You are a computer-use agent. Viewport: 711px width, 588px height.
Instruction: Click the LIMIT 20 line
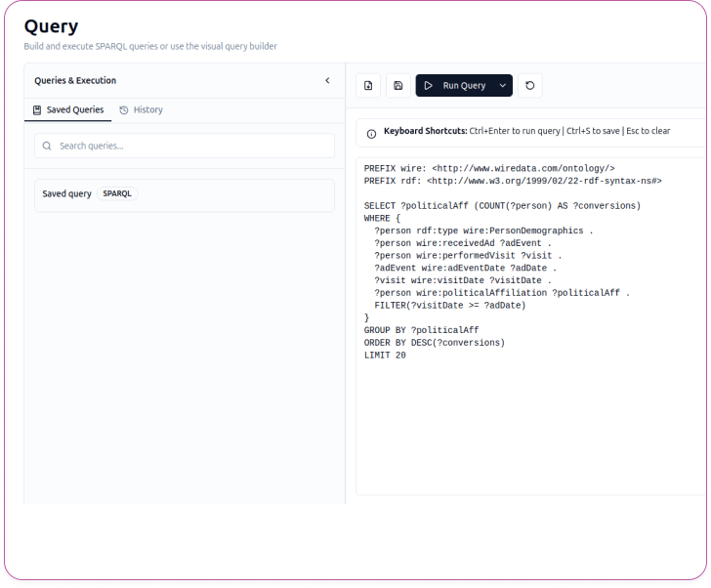pos(385,356)
